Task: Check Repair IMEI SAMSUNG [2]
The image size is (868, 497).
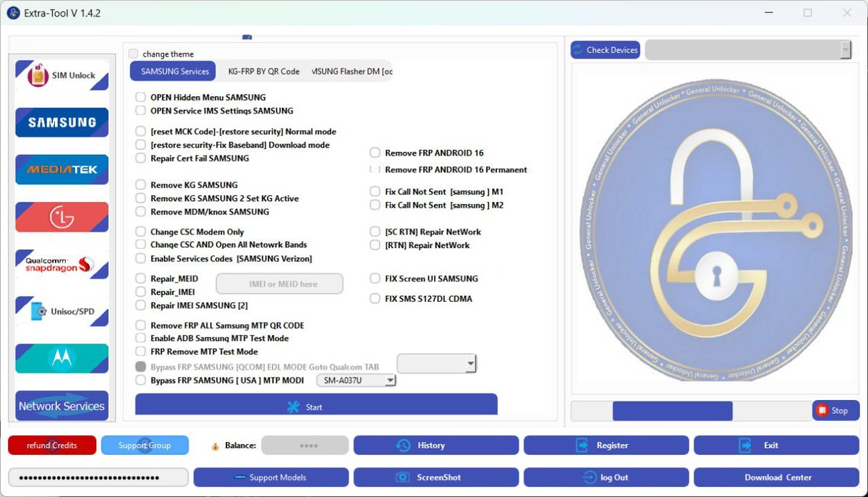Action: pos(140,305)
